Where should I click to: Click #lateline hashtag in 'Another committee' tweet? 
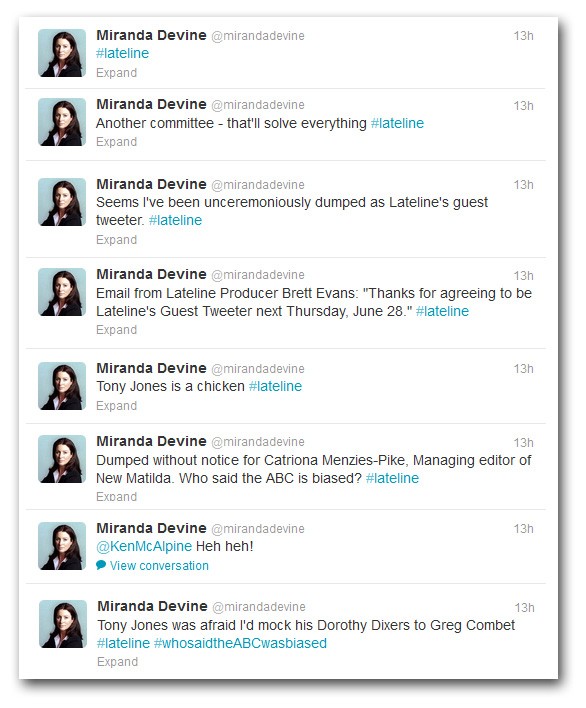[397, 123]
